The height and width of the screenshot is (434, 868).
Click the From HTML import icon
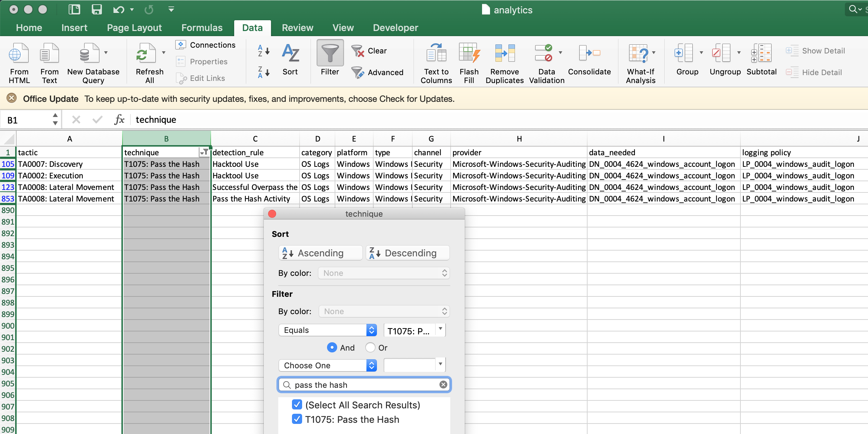[19, 54]
